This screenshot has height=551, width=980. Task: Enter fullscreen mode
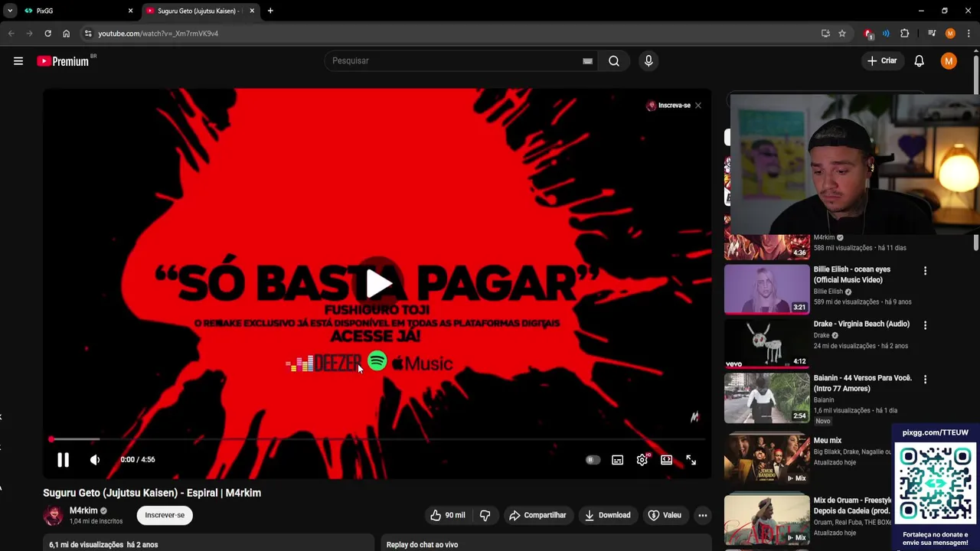(691, 460)
